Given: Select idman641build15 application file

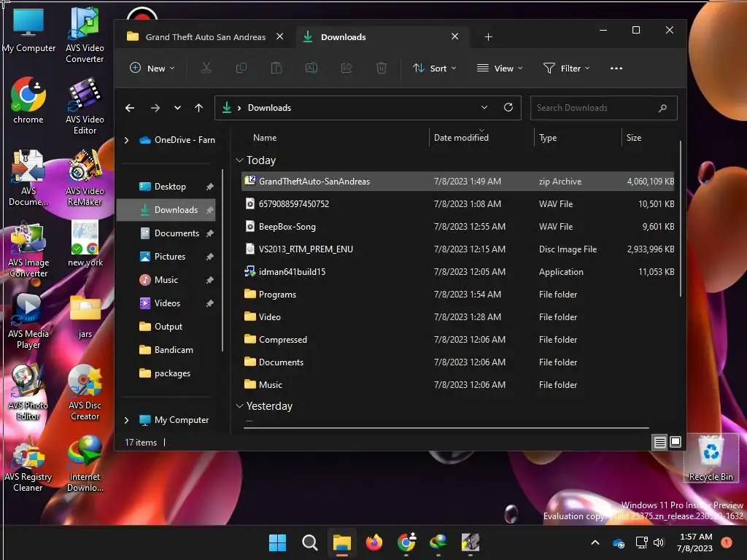Looking at the screenshot, I should click(x=458, y=272).
